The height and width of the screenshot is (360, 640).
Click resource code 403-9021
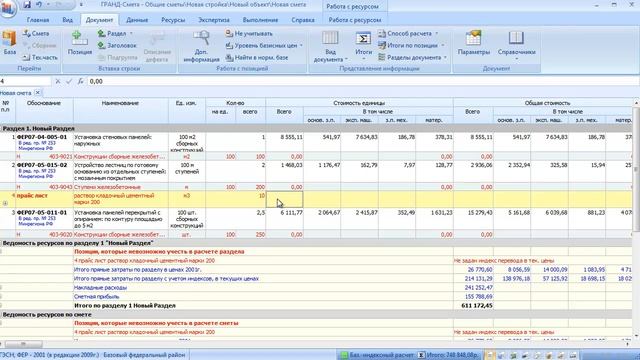point(60,156)
